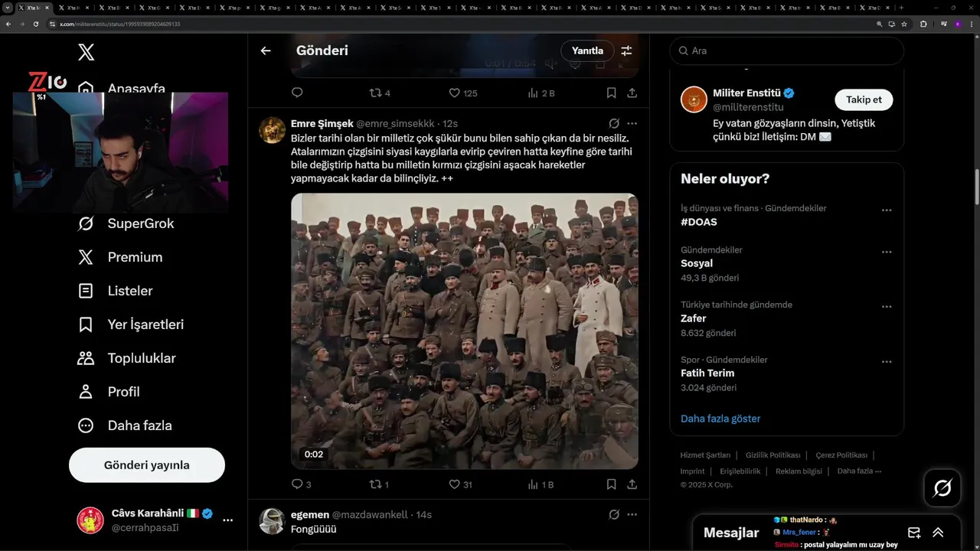980x551 pixels.
Task: Share Emre Şimşek's post
Action: tap(632, 484)
